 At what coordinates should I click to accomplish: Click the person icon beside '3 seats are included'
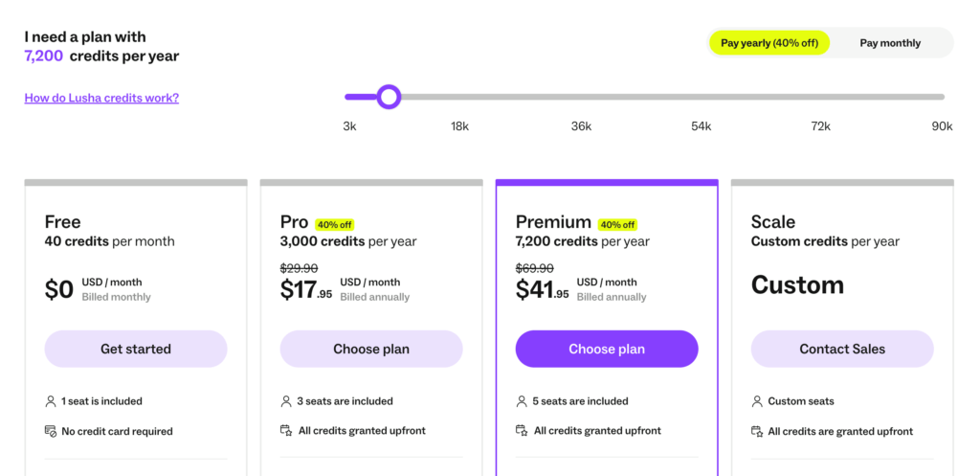click(x=286, y=401)
